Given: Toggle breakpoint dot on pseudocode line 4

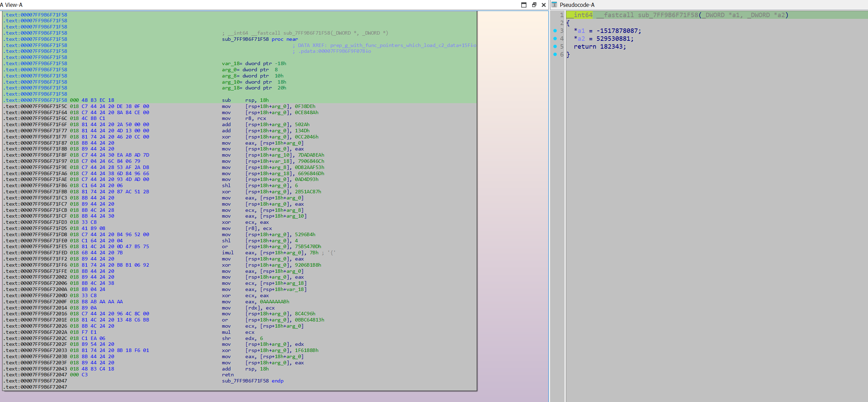Looking at the screenshot, I should point(555,39).
